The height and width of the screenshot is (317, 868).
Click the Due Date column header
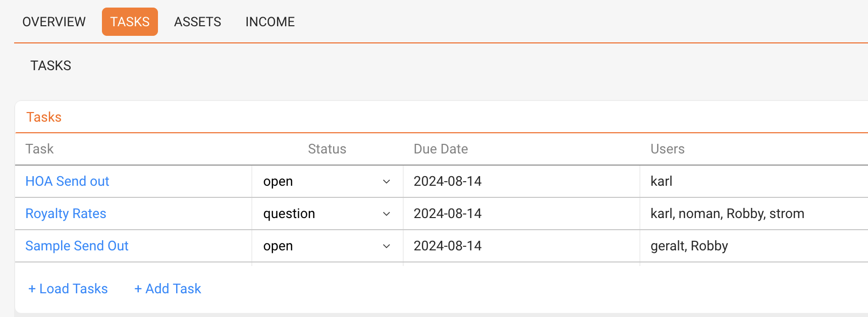point(441,149)
